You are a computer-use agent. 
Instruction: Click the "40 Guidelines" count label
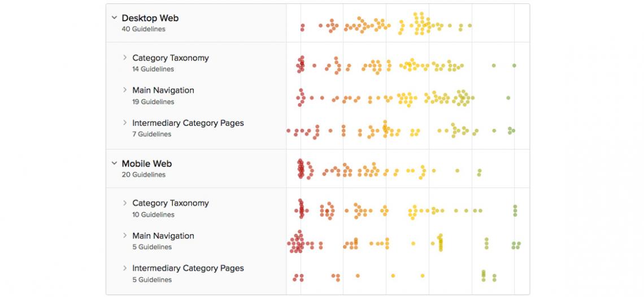(143, 29)
